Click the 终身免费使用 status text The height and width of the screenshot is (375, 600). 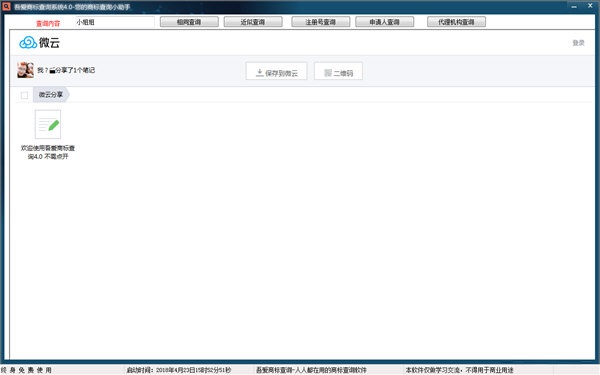26,370
